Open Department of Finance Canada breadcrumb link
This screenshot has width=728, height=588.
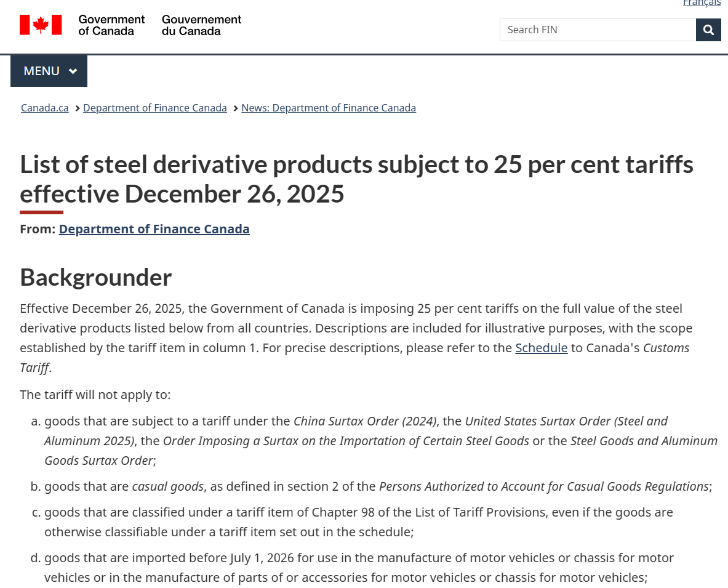click(x=155, y=108)
